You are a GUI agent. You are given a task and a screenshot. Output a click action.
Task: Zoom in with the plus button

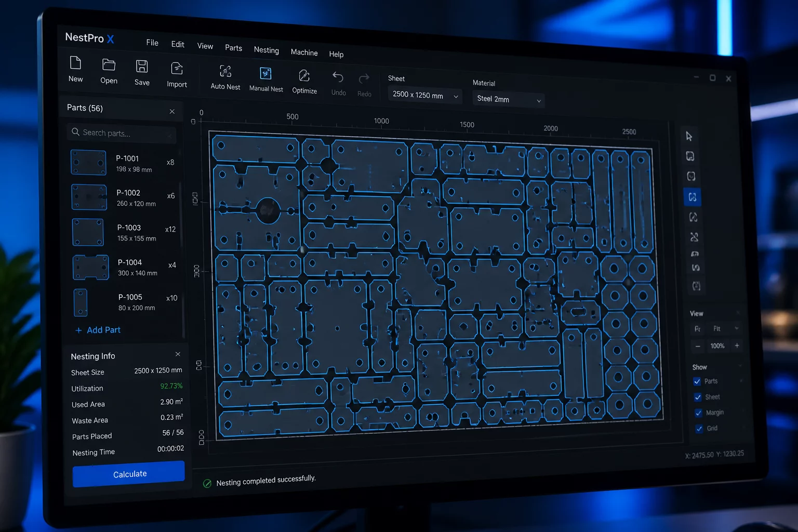[x=737, y=345]
